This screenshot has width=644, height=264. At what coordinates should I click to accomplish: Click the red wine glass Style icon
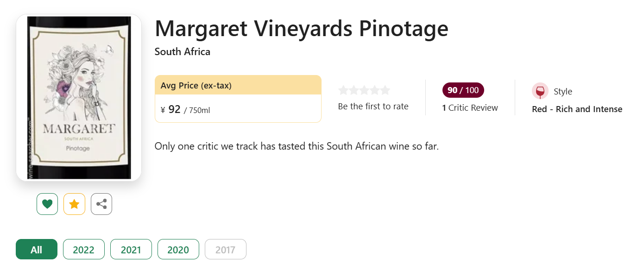tap(540, 91)
